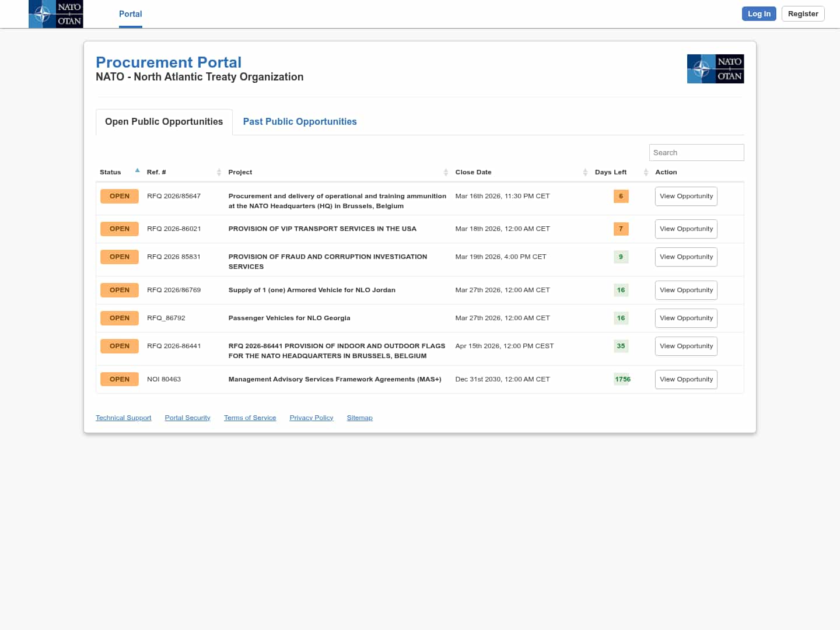This screenshot has width=840, height=630.
Task: View opportunity for VIP transport services
Action: tap(686, 229)
